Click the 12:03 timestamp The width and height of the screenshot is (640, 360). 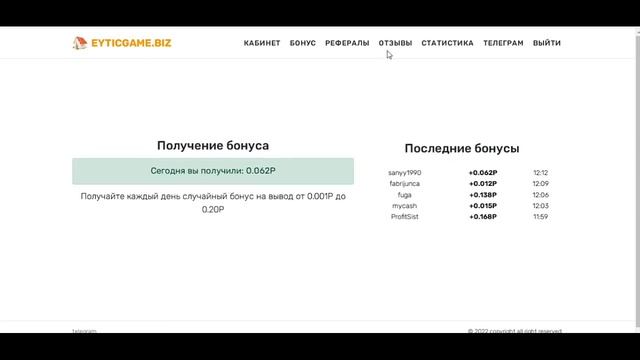click(x=541, y=206)
